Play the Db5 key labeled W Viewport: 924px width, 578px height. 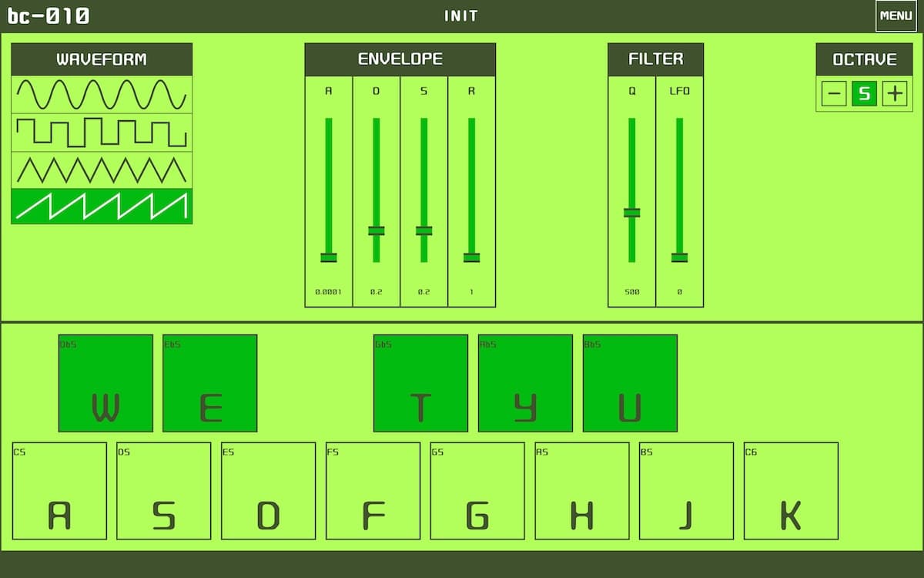[105, 383]
